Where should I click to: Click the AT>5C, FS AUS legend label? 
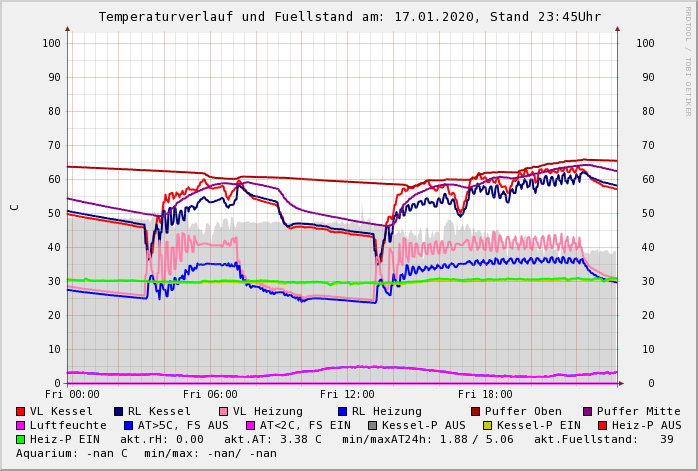pos(183,425)
